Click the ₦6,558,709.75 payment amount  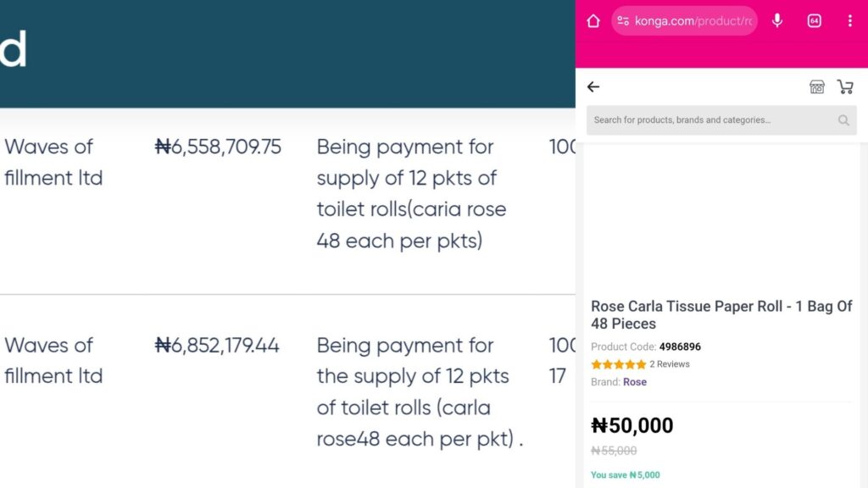click(x=218, y=147)
